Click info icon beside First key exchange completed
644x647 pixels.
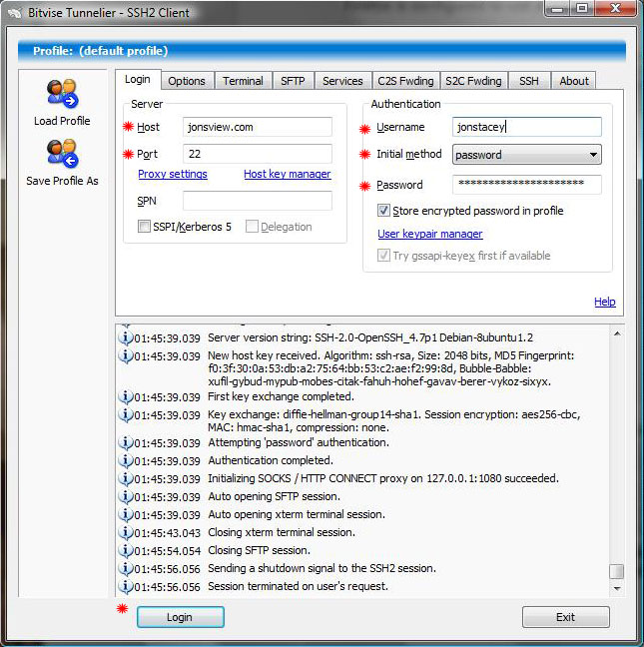(126, 397)
